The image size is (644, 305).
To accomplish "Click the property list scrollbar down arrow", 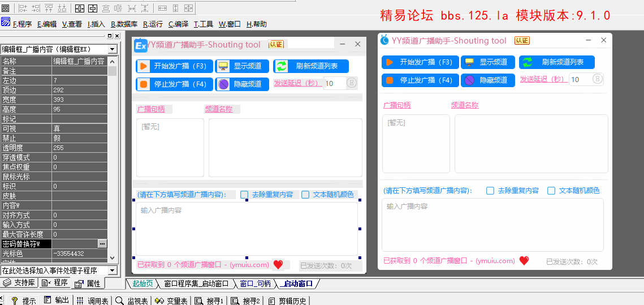I will 113,258.
